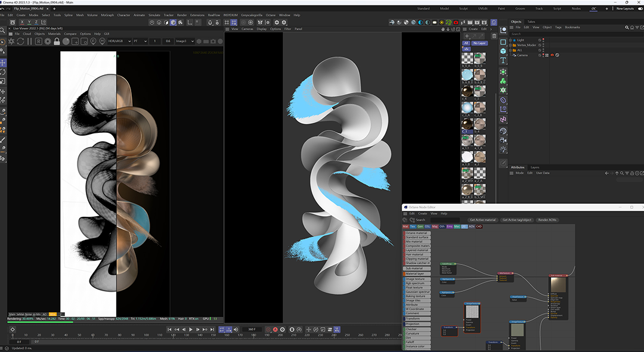Open Live Viewer hamburger menu

11,34
